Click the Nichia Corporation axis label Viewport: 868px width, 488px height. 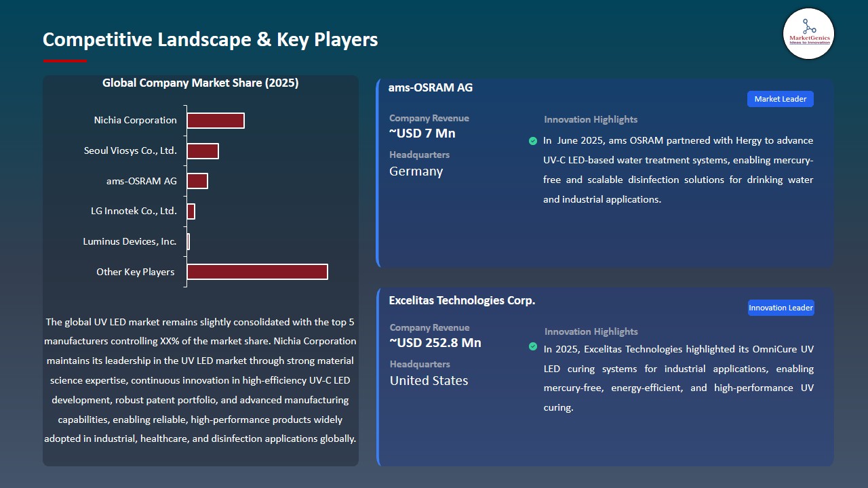click(136, 120)
